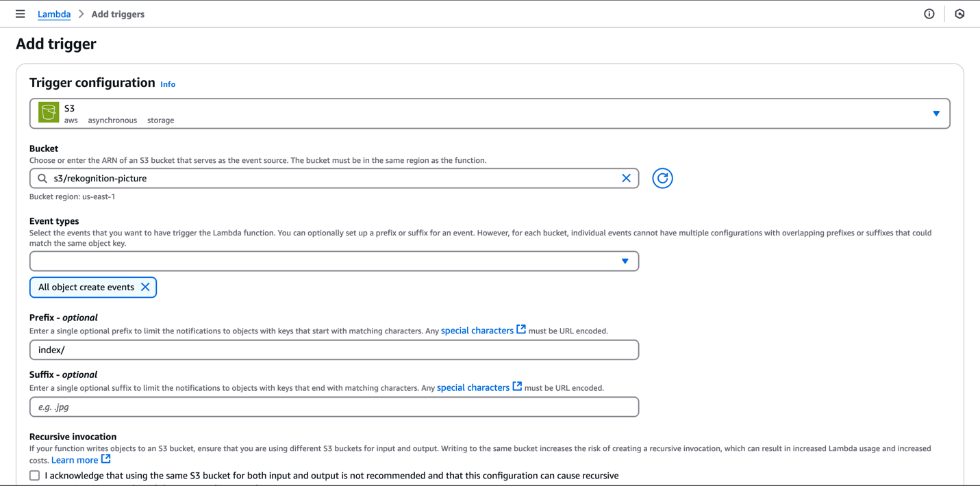Refresh the bucket list
Viewport: 980px width, 486px height.
[662, 179]
